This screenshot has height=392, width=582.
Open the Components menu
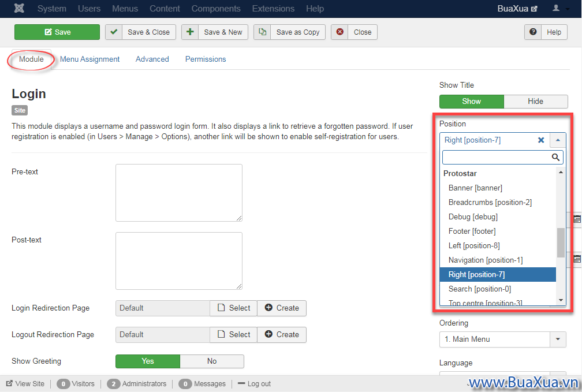point(216,9)
